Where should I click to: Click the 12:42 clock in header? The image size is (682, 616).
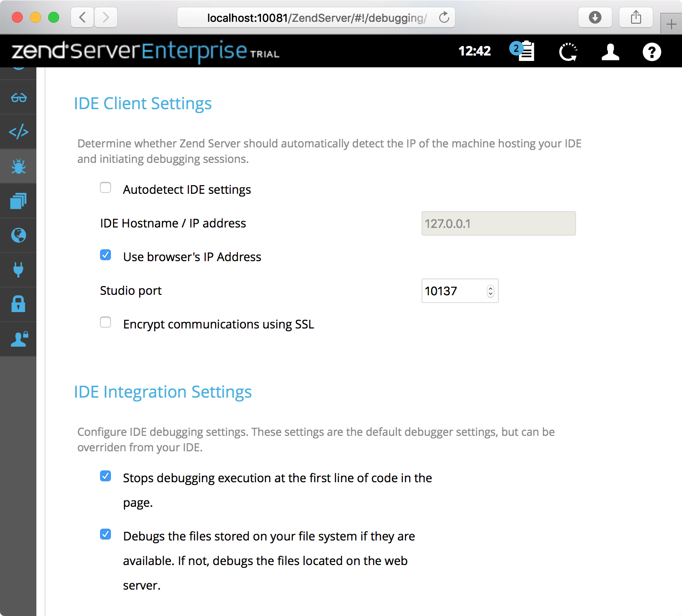(475, 51)
